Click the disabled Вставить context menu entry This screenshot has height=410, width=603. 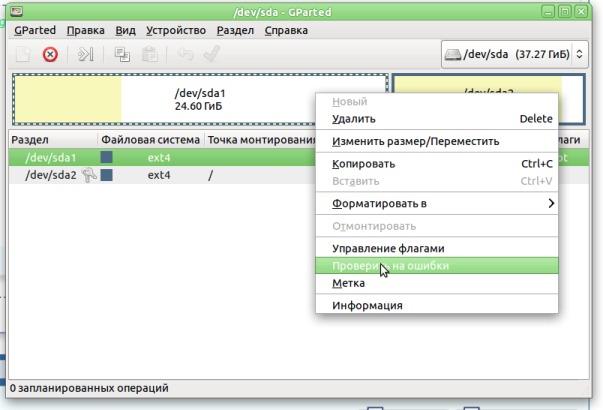(x=437, y=181)
